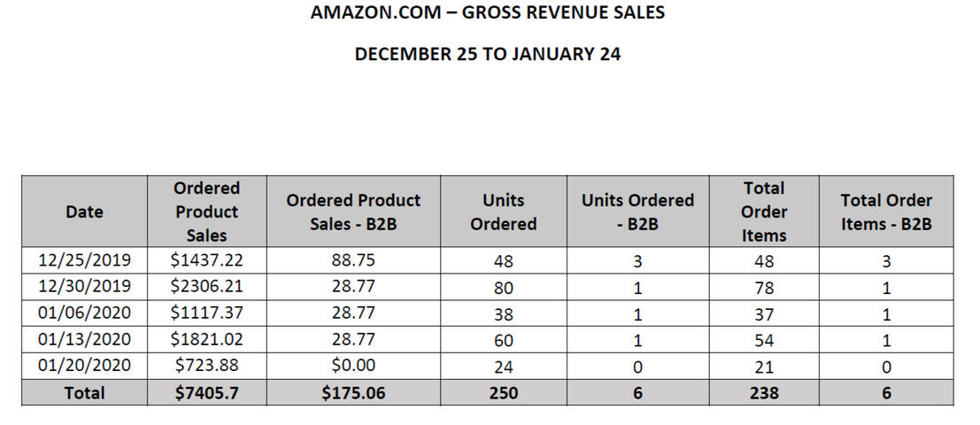The image size is (980, 425).
Task: Click the Amazon.com Gross Revenue Sales title
Action: 488,13
